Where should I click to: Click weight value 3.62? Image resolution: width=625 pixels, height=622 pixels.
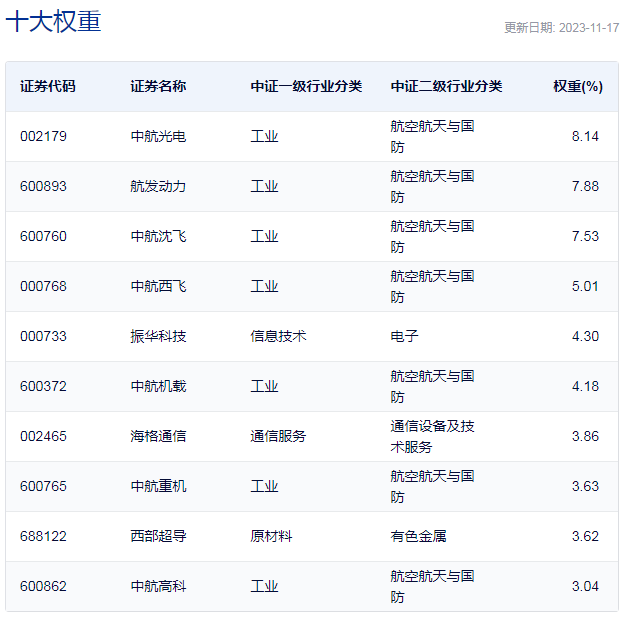click(x=585, y=536)
